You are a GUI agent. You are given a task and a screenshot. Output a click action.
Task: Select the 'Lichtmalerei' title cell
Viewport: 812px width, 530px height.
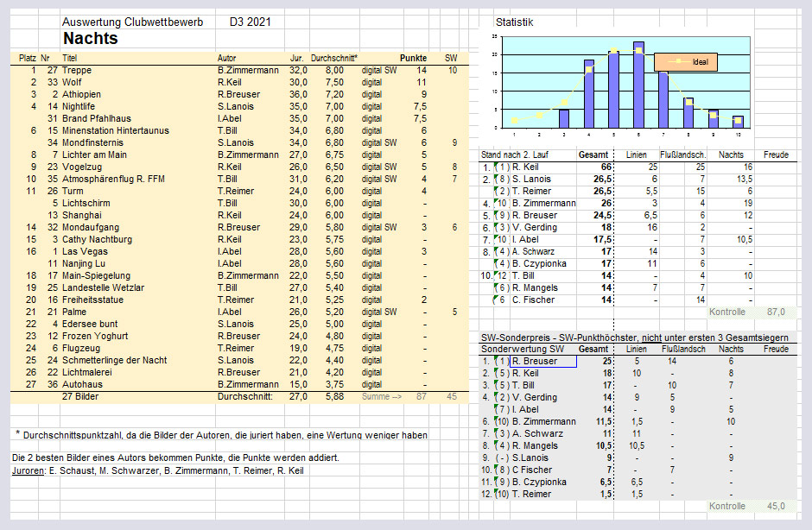pos(87,372)
